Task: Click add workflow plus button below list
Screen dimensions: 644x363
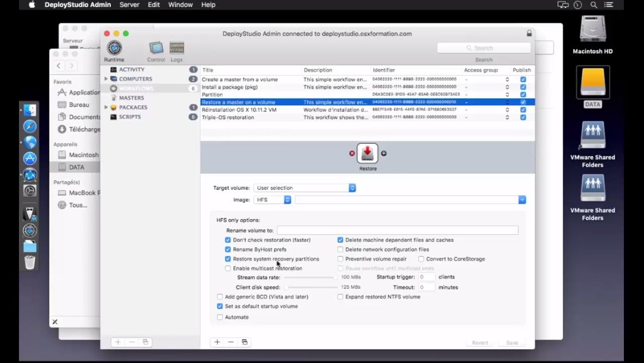Action: pos(217,342)
